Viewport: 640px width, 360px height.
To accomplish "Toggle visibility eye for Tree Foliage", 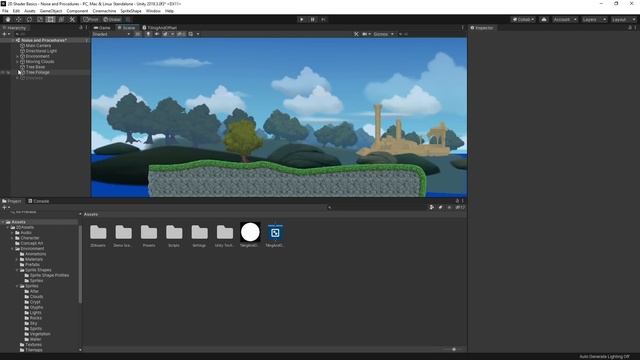I will (3, 72).
